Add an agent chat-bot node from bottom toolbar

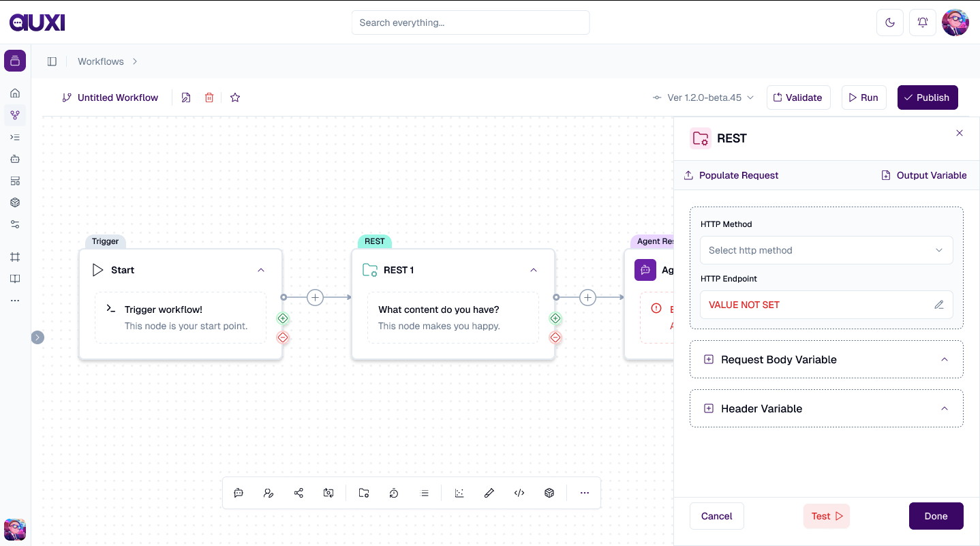239,493
